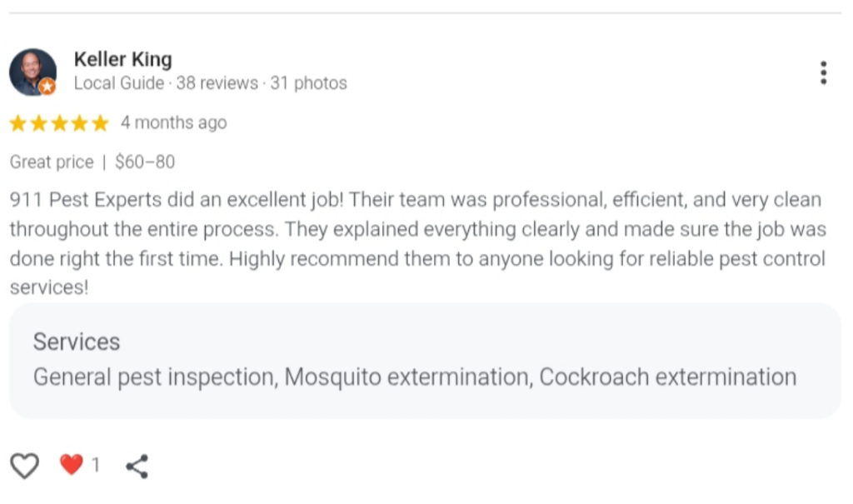Click the empty heart like icon
The height and width of the screenshot is (504, 853).
pos(25,466)
